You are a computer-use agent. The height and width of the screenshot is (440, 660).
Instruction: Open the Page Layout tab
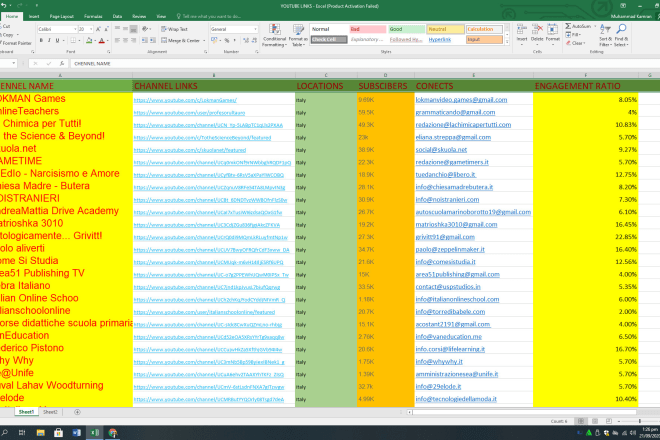click(x=62, y=16)
